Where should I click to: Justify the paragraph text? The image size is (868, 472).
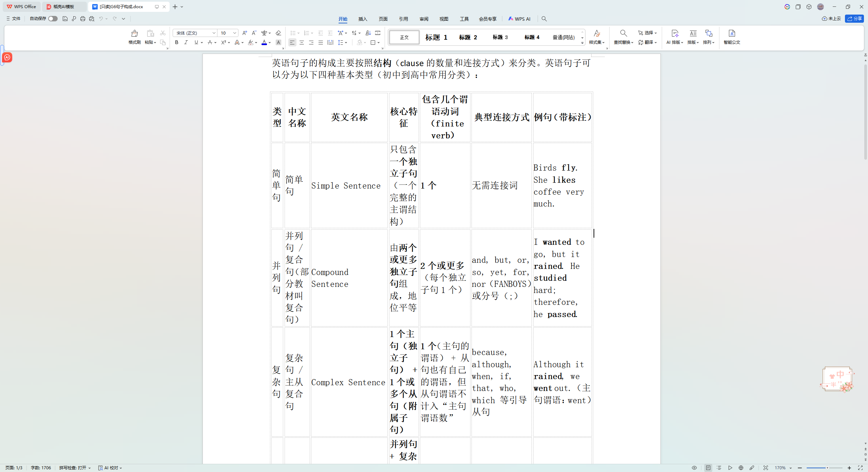[x=321, y=42]
